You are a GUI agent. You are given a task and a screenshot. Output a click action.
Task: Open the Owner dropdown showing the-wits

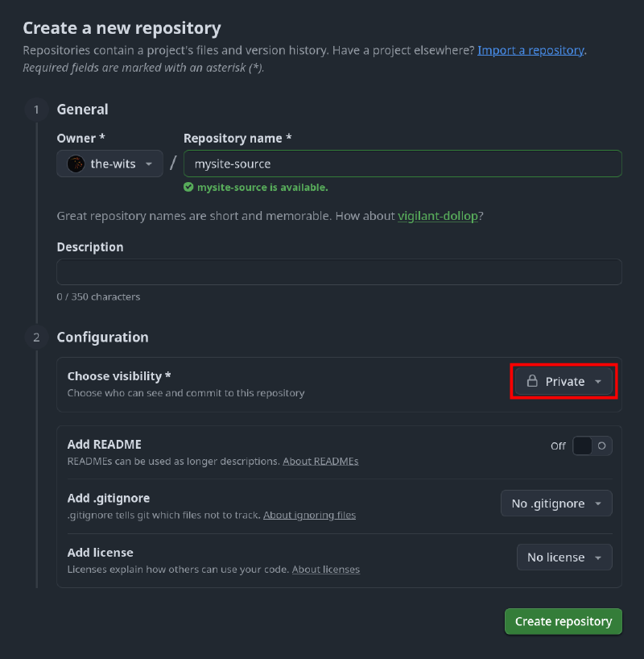click(x=110, y=164)
